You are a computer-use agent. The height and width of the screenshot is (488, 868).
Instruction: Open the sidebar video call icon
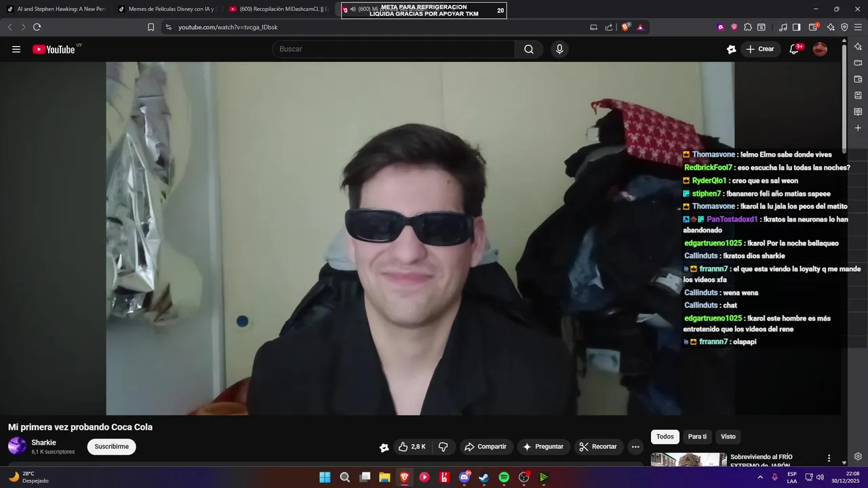click(858, 63)
